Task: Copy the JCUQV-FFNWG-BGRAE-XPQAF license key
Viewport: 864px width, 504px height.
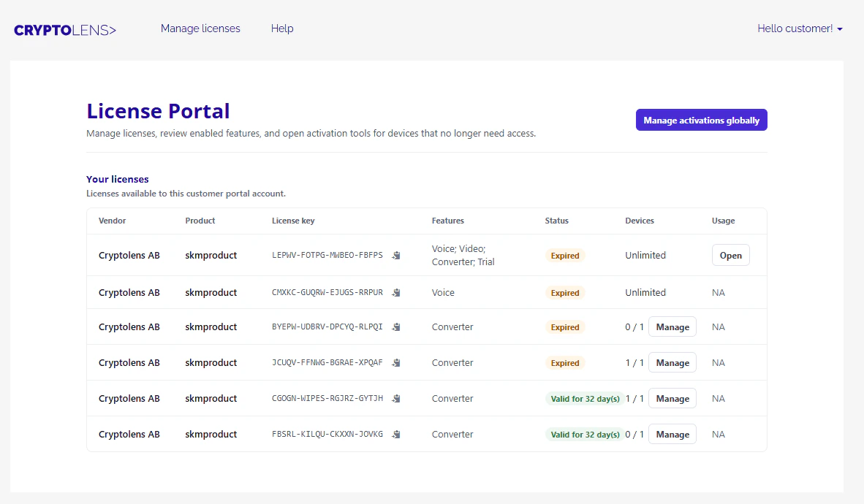Action: click(396, 363)
